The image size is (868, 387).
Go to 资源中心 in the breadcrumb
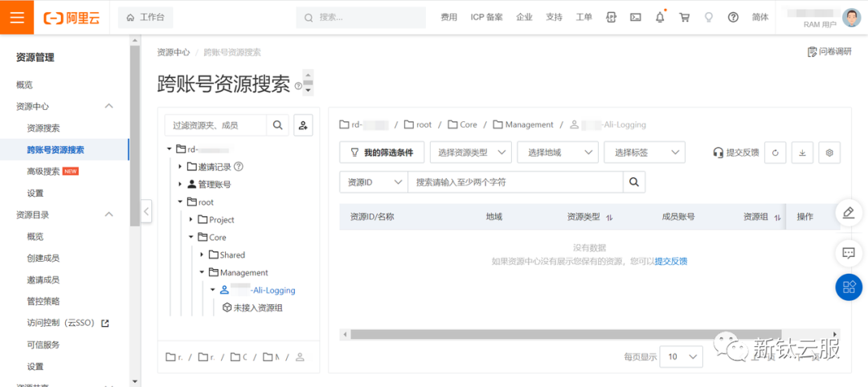coord(174,52)
